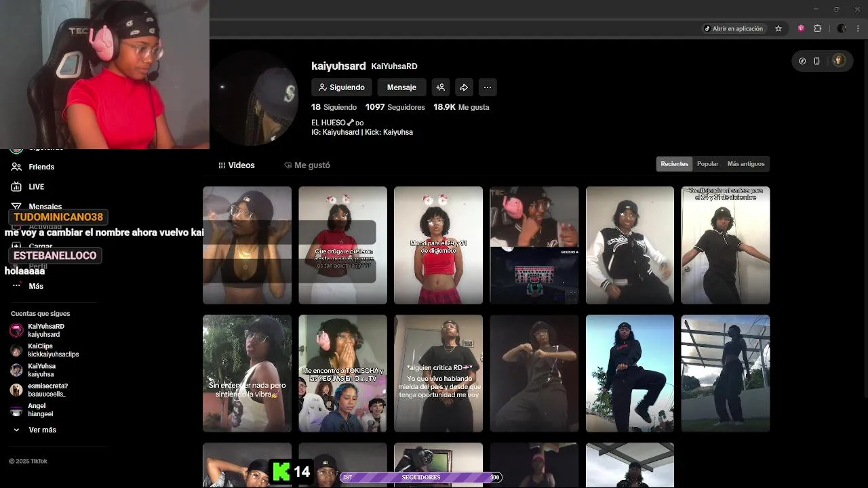
Task: Open the TikTok coins icon in top bar
Action: [x=802, y=61]
